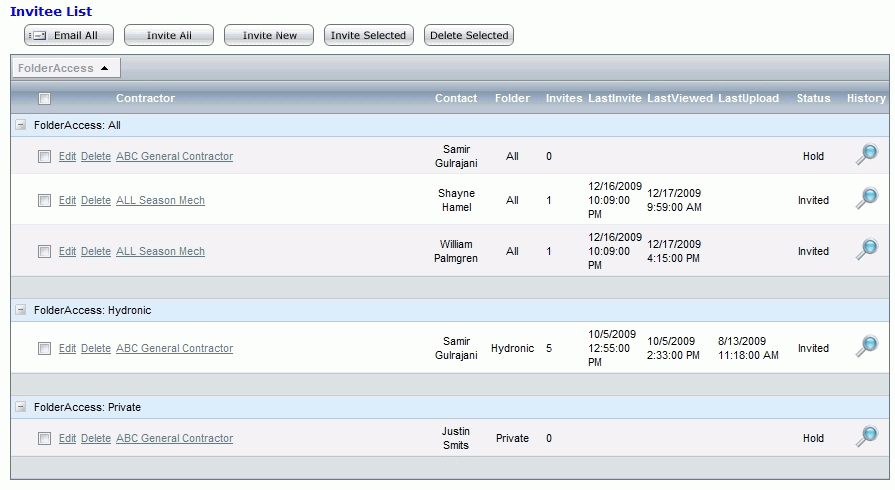Select checkbox for Justin Smits row

(44, 438)
